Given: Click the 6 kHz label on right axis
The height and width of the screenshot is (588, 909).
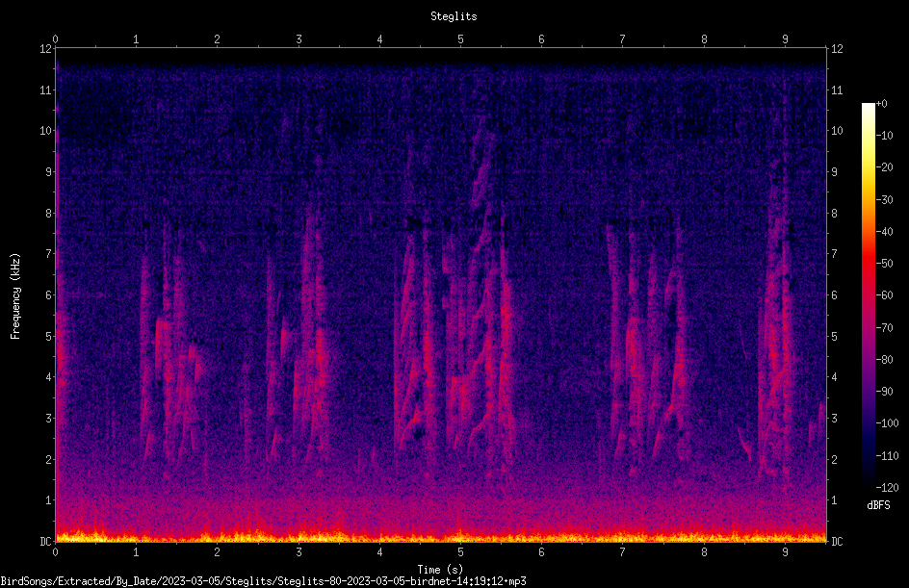Looking at the screenshot, I should [x=834, y=294].
